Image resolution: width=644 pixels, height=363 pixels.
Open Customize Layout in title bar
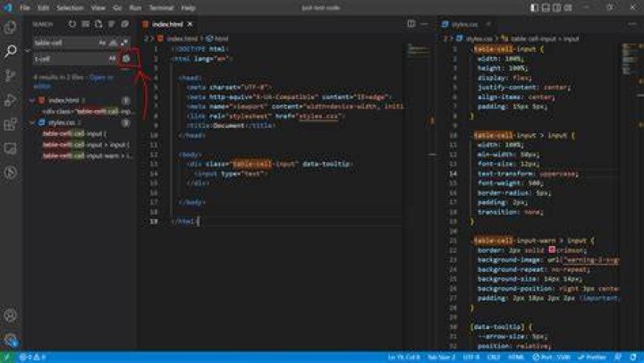(568, 7)
